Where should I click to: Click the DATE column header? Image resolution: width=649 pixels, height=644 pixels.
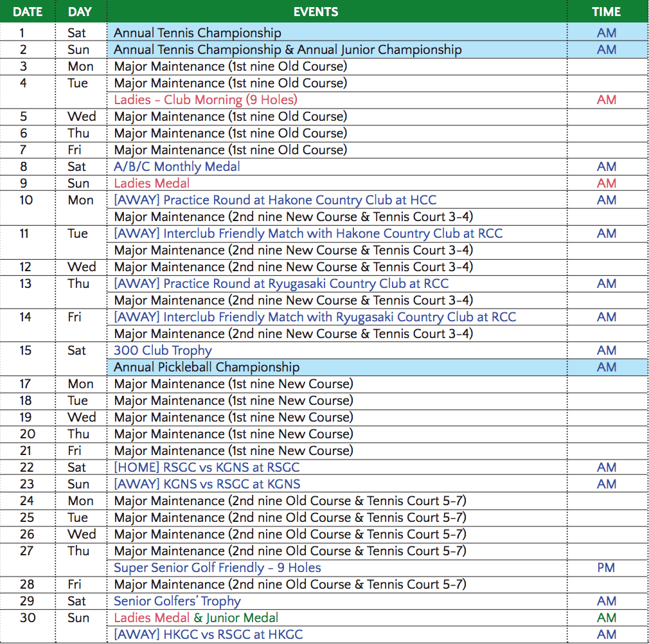pos(28,12)
